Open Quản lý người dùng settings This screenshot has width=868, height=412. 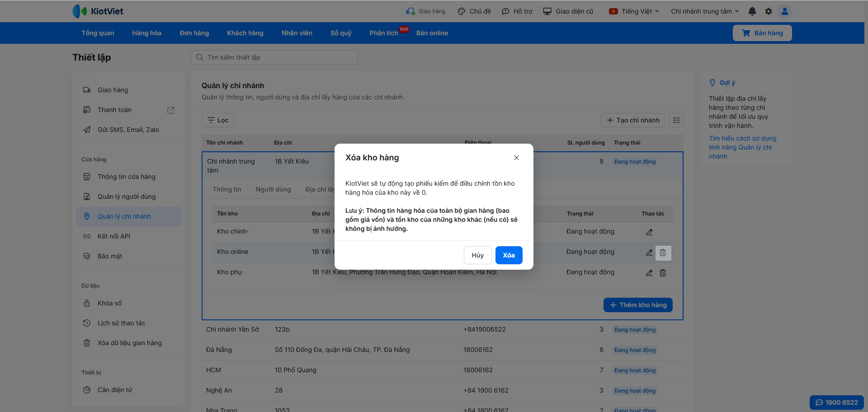point(129,197)
